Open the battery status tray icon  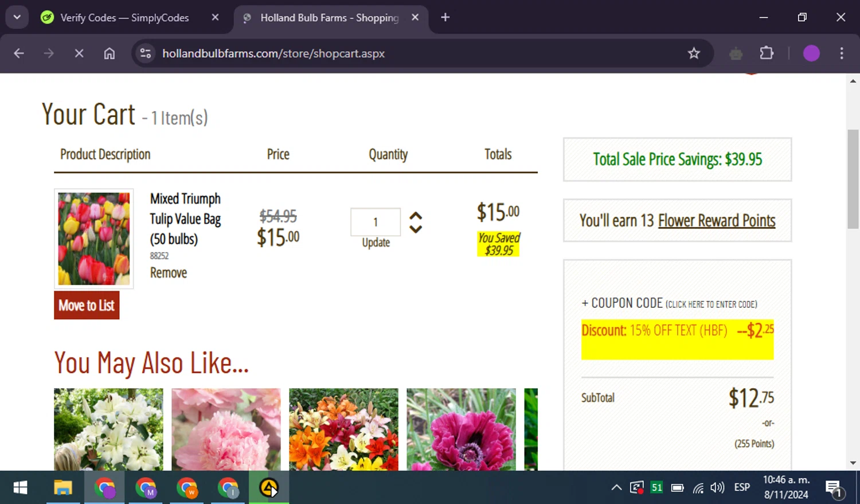tap(677, 487)
